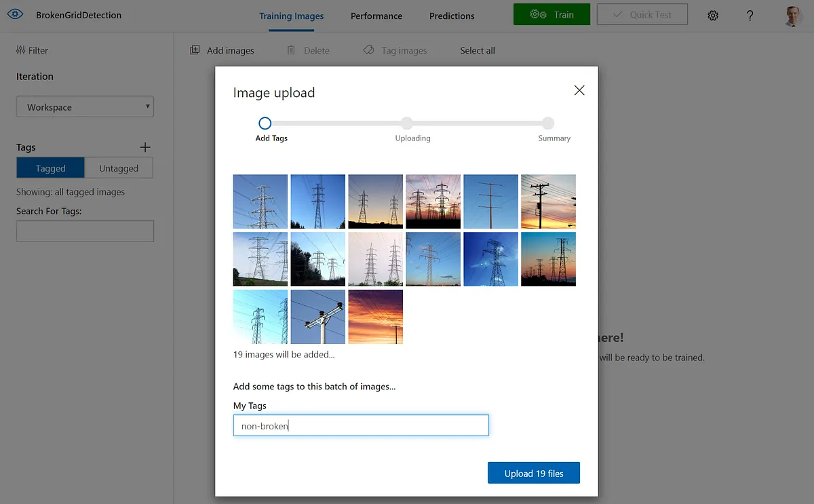Toggle the Tagged filter
The height and width of the screenshot is (504, 814).
51,168
